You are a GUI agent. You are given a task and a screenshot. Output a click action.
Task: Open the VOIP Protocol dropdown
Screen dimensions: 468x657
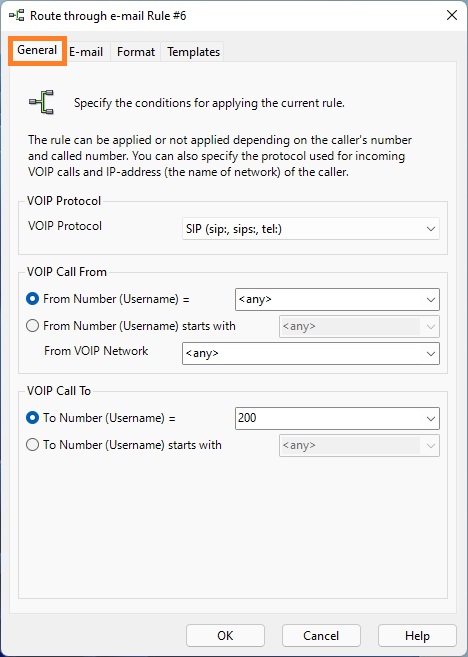click(x=311, y=229)
